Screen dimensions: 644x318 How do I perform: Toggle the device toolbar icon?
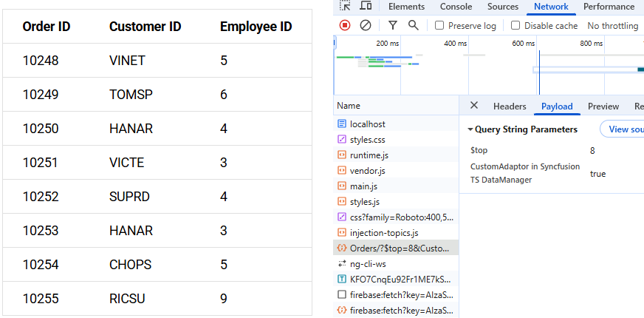366,6
